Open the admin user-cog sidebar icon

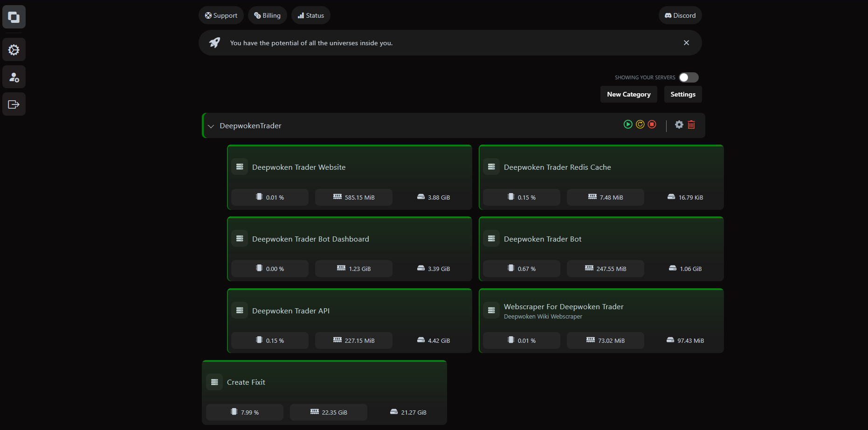point(14,77)
